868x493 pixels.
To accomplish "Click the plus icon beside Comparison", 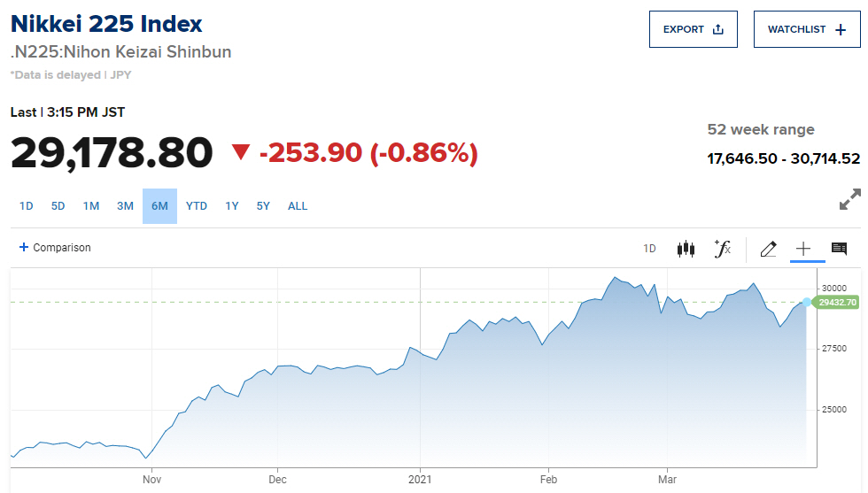I will (24, 248).
